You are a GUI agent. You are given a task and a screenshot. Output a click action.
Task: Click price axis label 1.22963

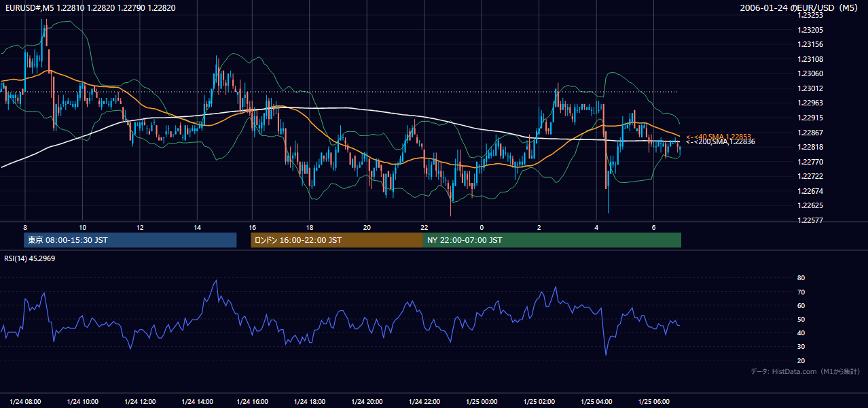810,103
